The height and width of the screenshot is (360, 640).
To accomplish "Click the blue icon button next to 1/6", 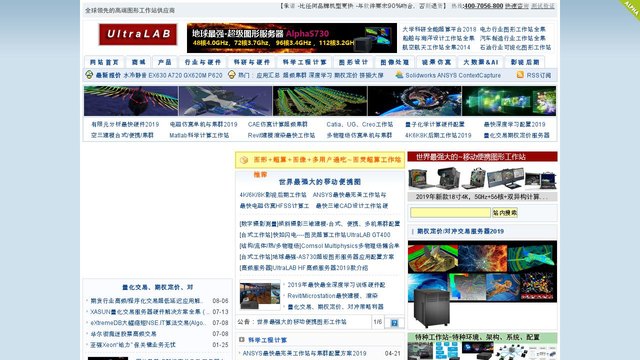I will coord(394,322).
